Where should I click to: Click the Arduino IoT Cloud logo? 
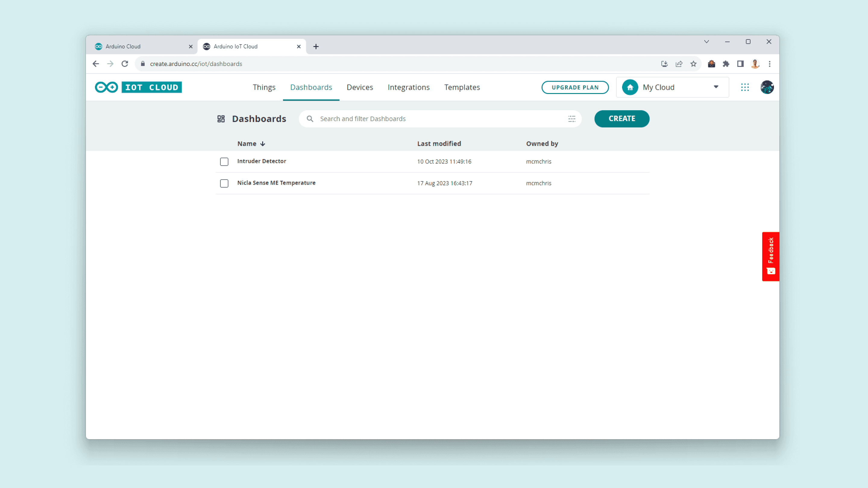(138, 87)
